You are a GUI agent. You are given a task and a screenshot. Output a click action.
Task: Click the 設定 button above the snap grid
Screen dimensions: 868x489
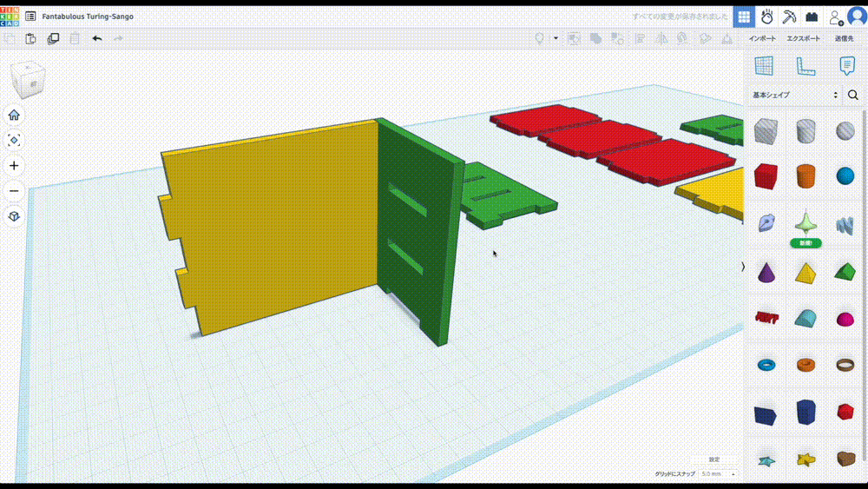pyautogui.click(x=713, y=459)
